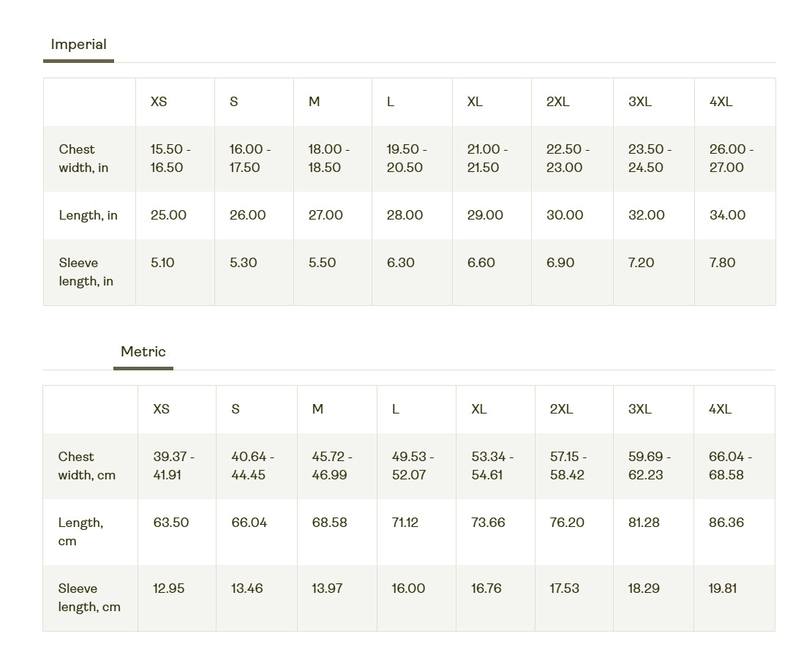Select the M header in the Metric table
This screenshot has height=669, width=812.
pyautogui.click(x=317, y=409)
